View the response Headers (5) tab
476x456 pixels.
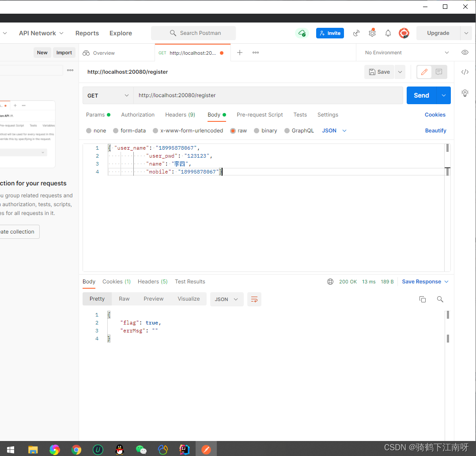152,282
